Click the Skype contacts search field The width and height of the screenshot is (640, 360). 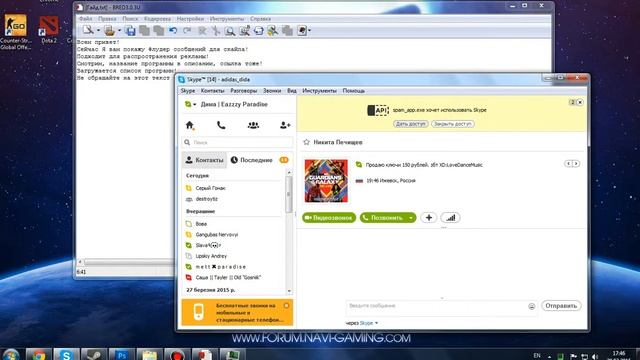(237, 142)
